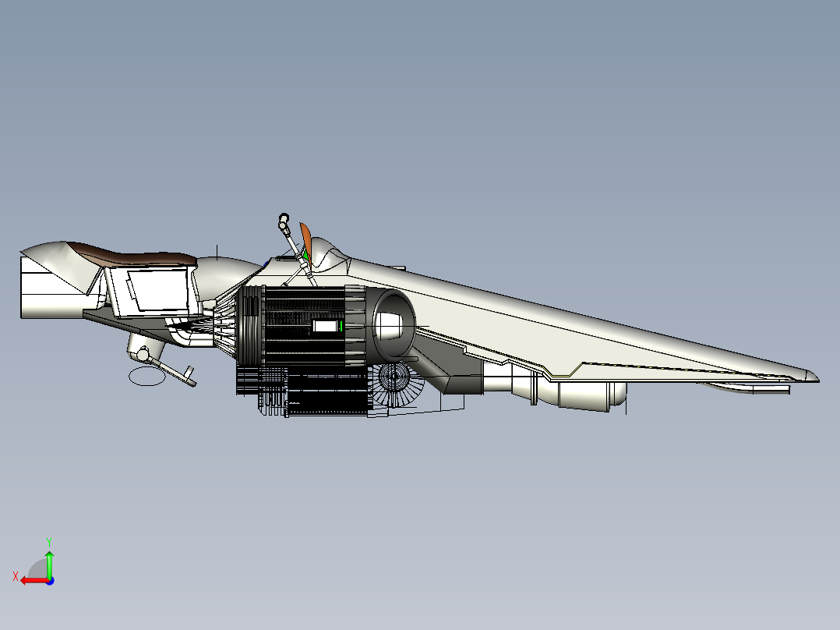
Task: Select the round engine intake opening
Action: click(x=394, y=325)
